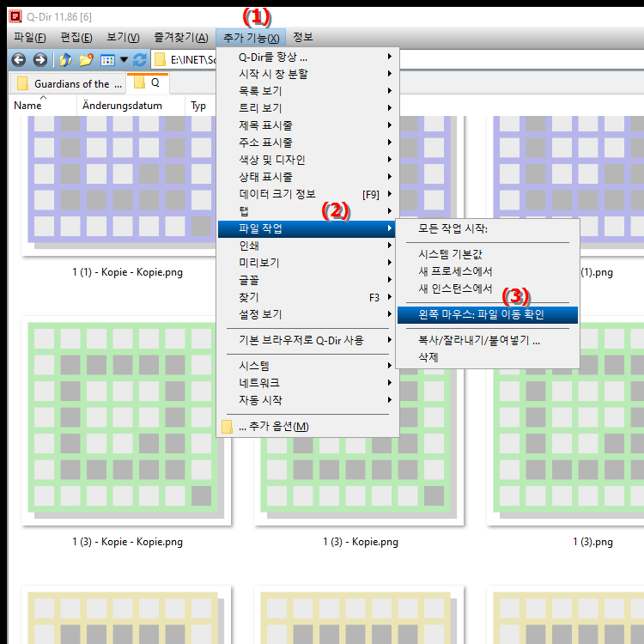This screenshot has height=644, width=644.
Task: Click the folder icon beside 추가 옵션(M)
Action: click(x=227, y=427)
